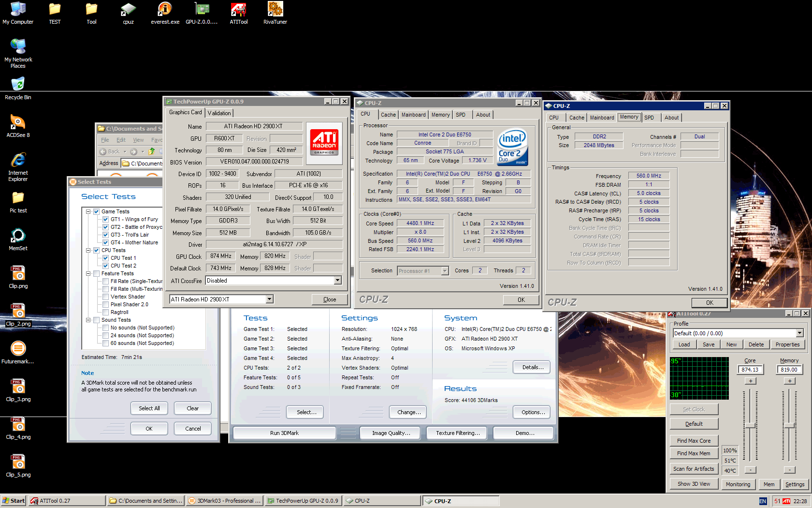Enable the Ragtroll test checkbox

106,312
